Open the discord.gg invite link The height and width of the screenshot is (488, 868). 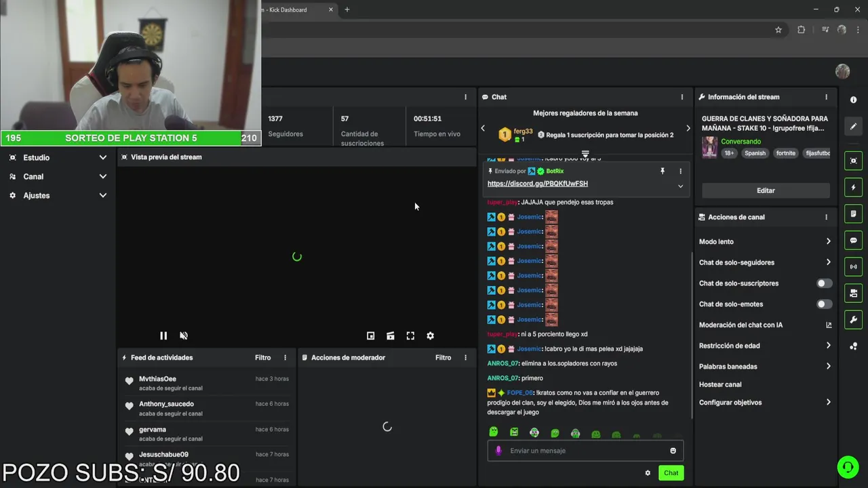click(538, 184)
